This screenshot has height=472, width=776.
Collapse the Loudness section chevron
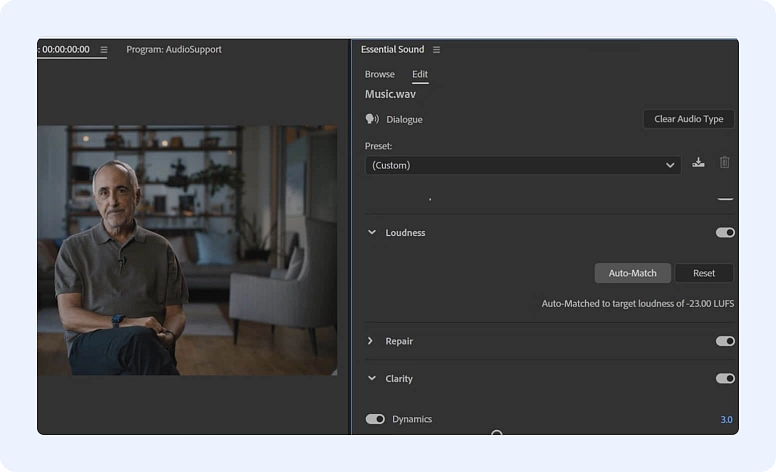[372, 233]
